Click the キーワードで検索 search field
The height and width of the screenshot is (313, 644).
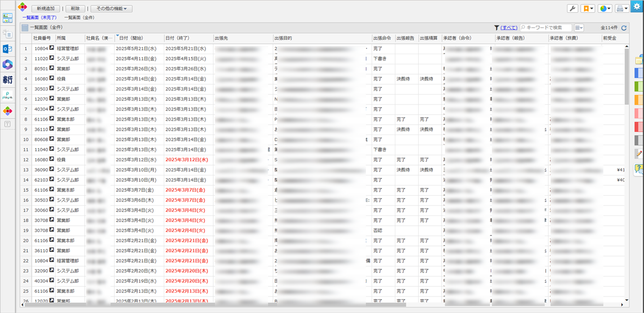546,27
